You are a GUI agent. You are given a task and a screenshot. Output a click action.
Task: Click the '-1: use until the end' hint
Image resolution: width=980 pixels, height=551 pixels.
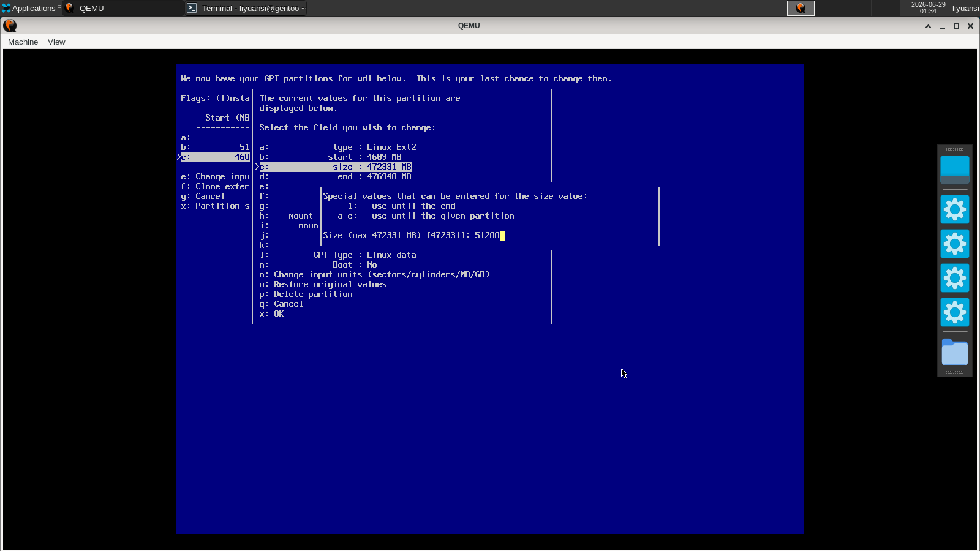[399, 206]
